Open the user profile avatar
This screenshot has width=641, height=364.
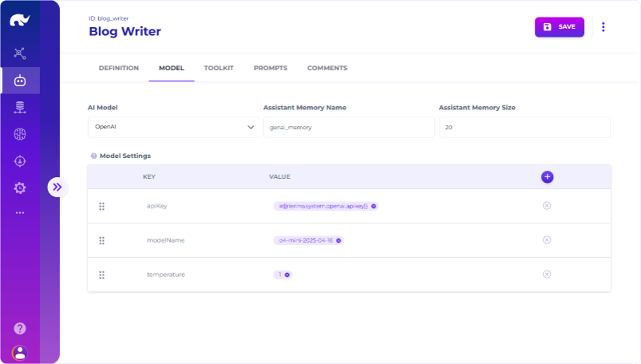[x=20, y=353]
